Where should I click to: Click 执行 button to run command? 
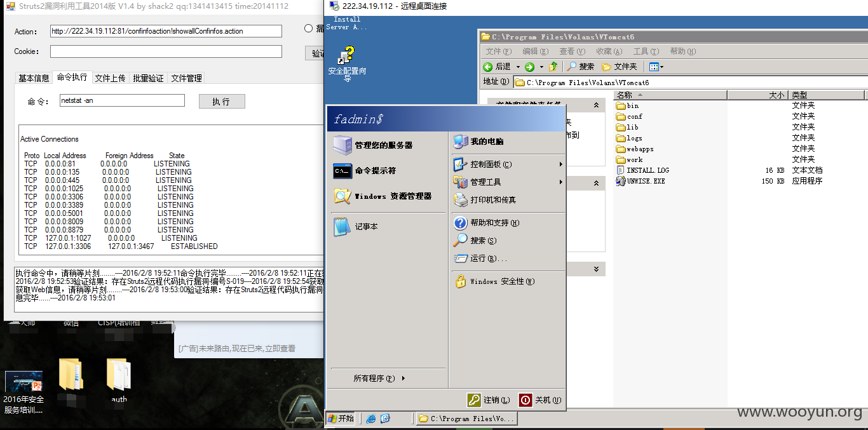point(222,102)
